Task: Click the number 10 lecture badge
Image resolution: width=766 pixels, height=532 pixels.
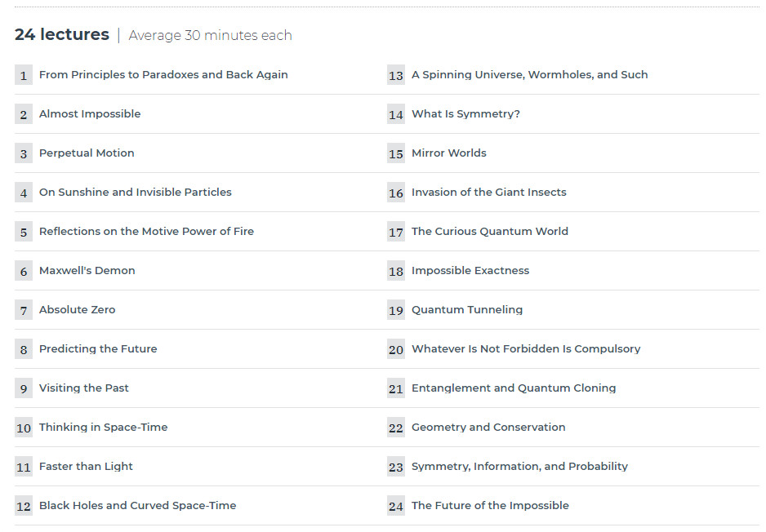Action: click(24, 428)
